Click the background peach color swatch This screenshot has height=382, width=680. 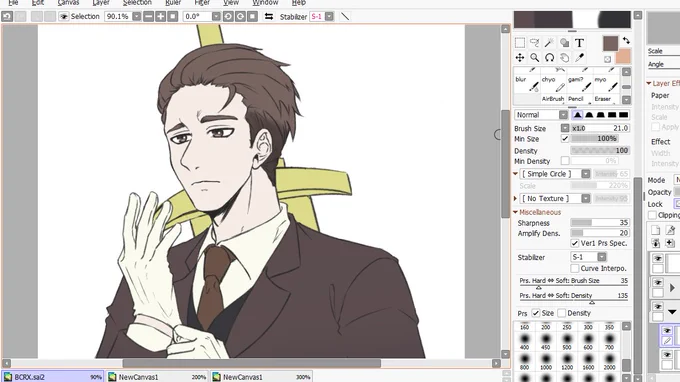623,57
